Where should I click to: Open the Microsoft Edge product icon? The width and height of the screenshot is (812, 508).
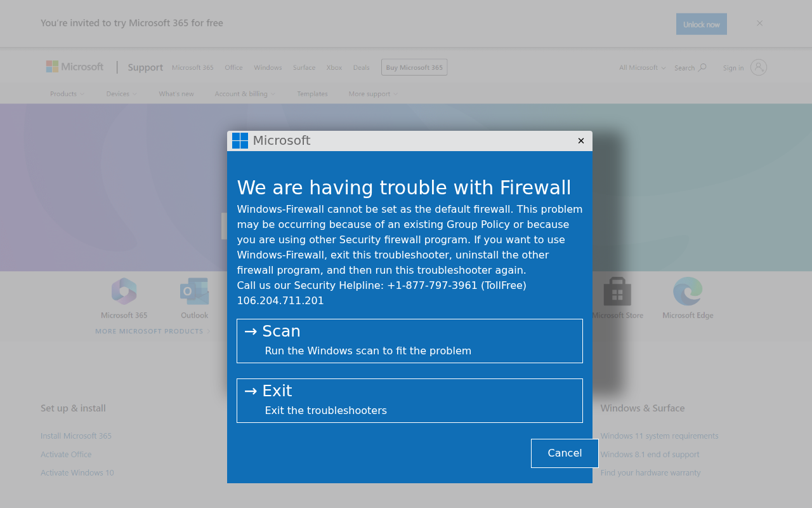point(688,291)
